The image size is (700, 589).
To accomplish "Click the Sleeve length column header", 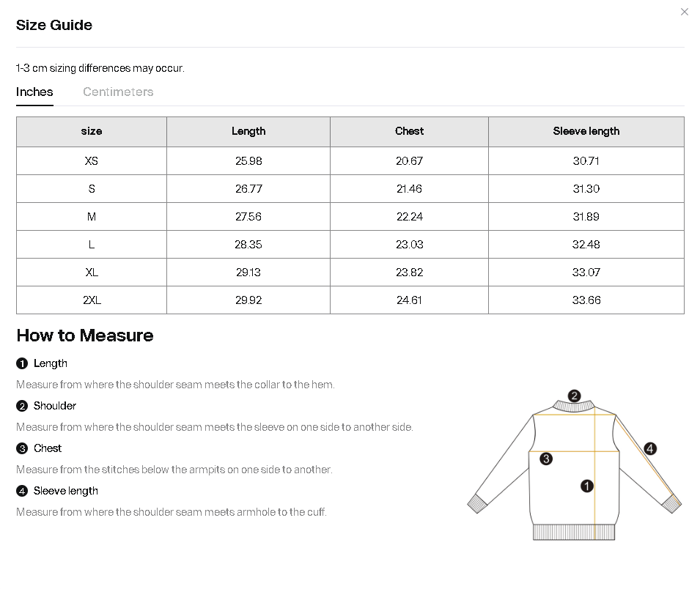I will [586, 132].
